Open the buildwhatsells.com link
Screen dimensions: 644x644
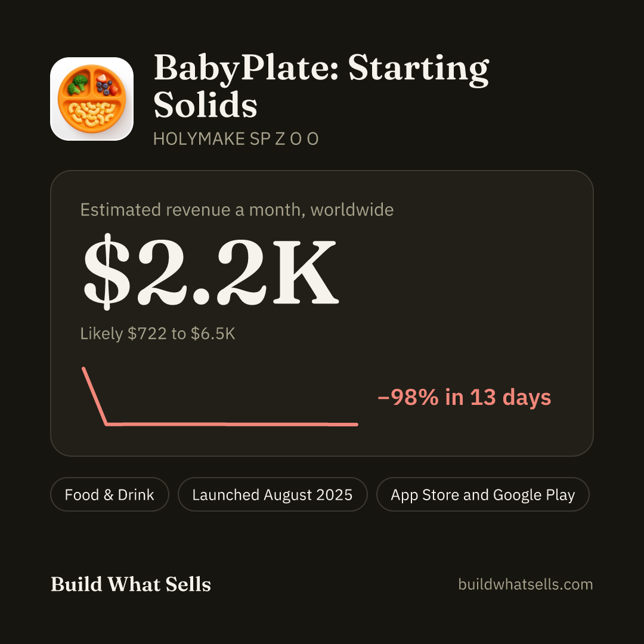(x=525, y=584)
